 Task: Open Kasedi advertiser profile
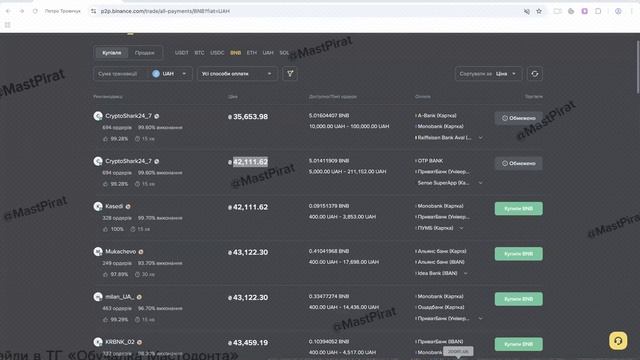[114, 207]
